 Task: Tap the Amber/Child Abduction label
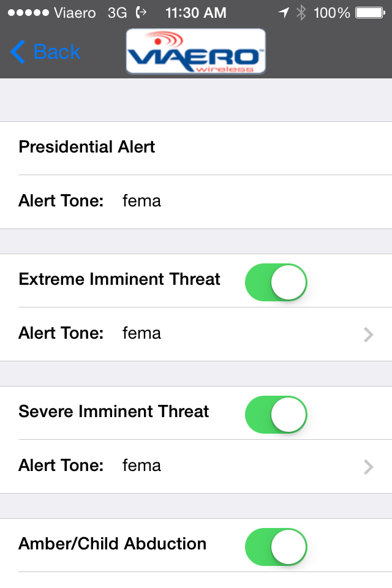(113, 544)
